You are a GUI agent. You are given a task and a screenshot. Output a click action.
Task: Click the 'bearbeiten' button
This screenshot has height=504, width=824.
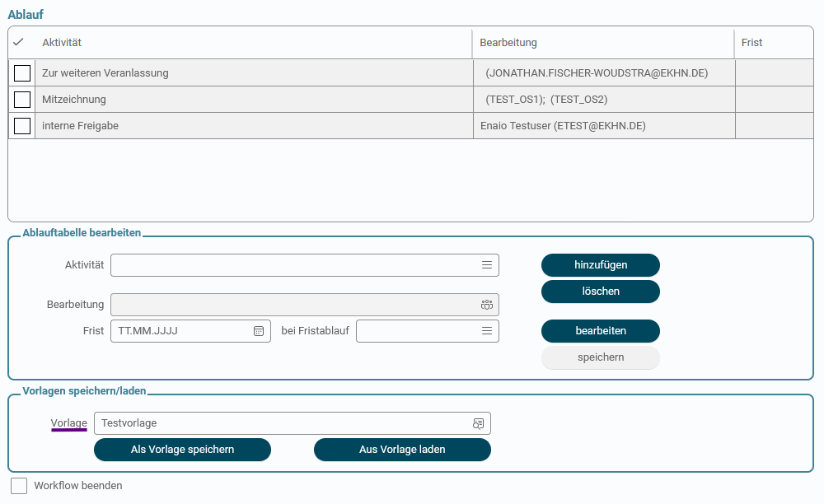point(601,331)
